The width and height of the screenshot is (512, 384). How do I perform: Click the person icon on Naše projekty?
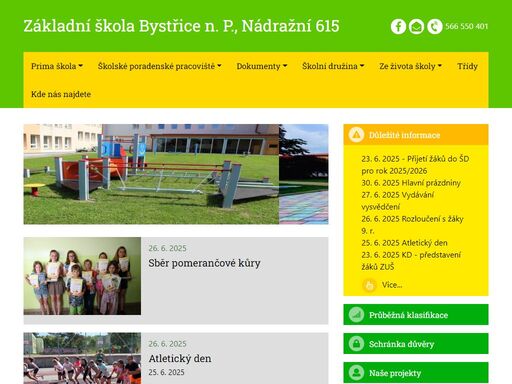coord(356,373)
